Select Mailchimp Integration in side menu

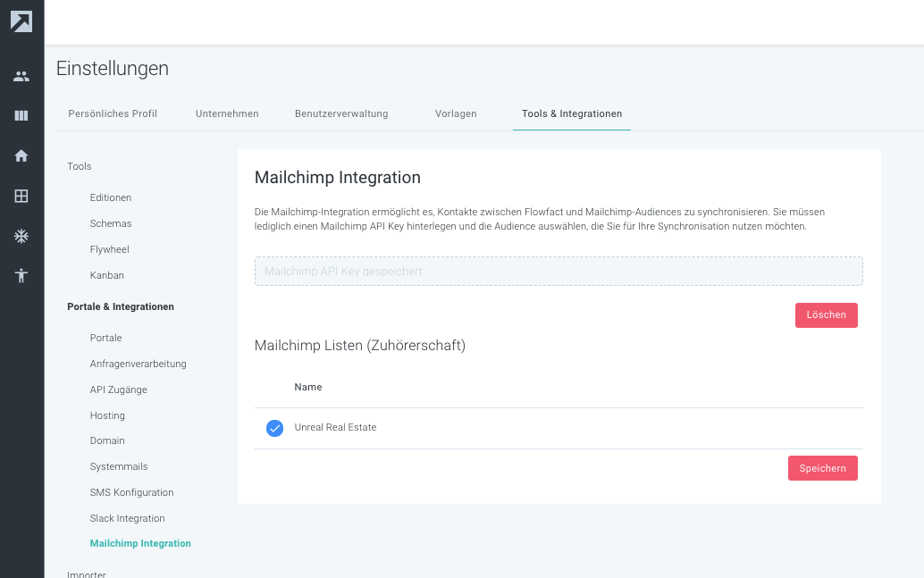coord(140,543)
